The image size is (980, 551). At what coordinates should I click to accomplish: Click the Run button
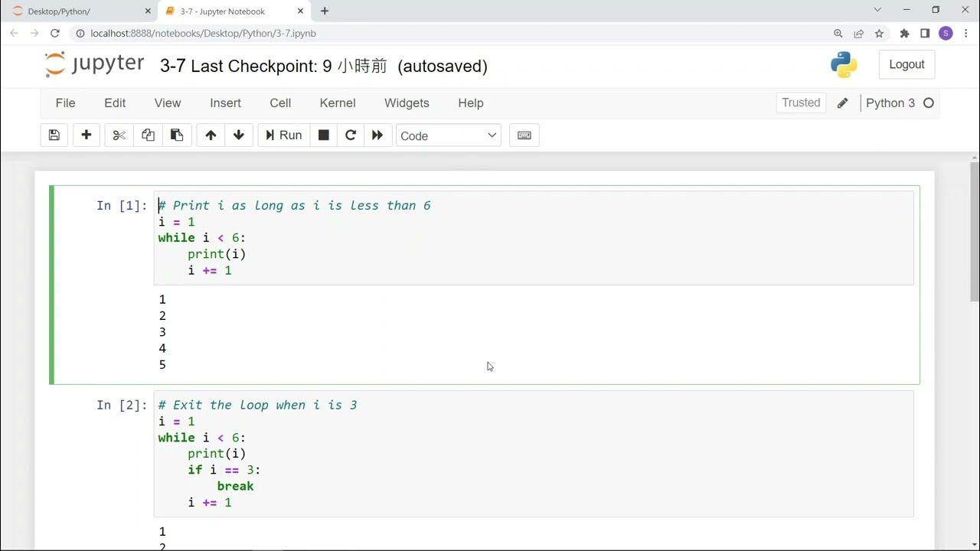284,135
